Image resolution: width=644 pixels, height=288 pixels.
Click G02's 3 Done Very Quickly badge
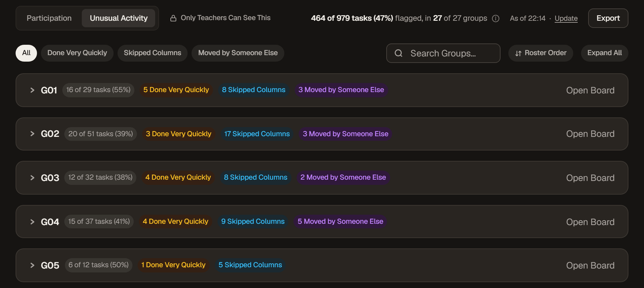point(179,134)
